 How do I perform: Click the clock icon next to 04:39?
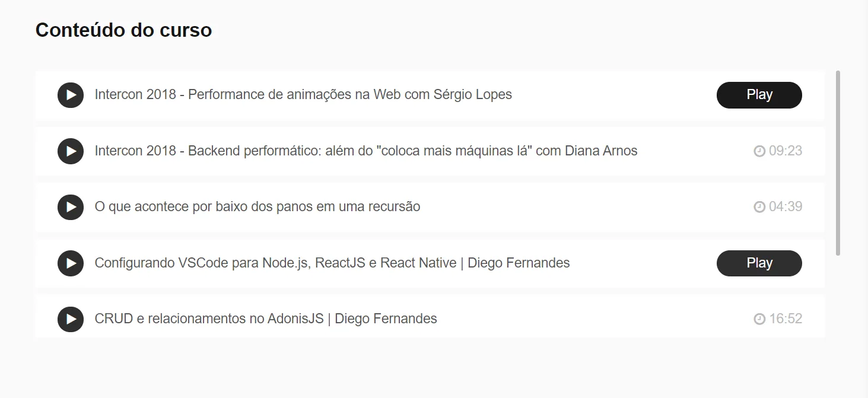(x=759, y=207)
